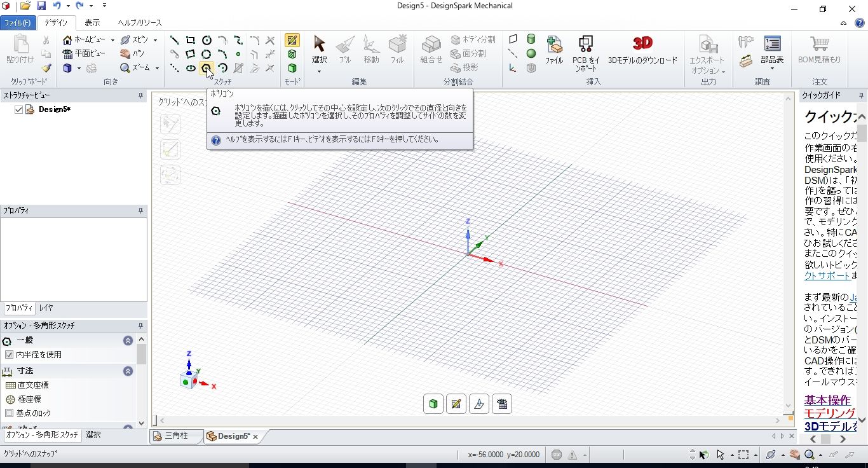Select the Circle sketch tool
The image size is (868, 468).
[207, 40]
